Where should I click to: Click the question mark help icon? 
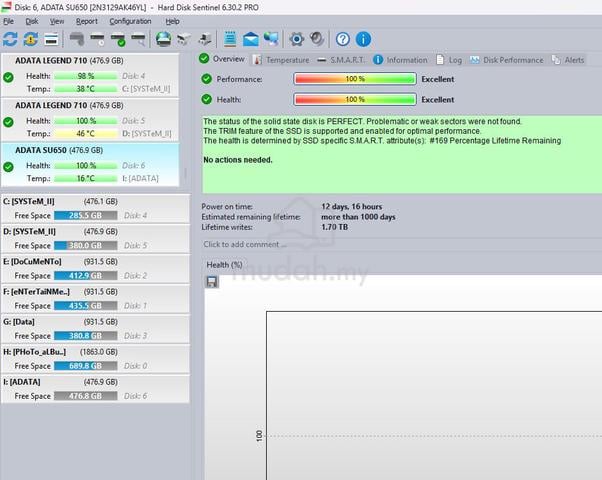tap(343, 39)
